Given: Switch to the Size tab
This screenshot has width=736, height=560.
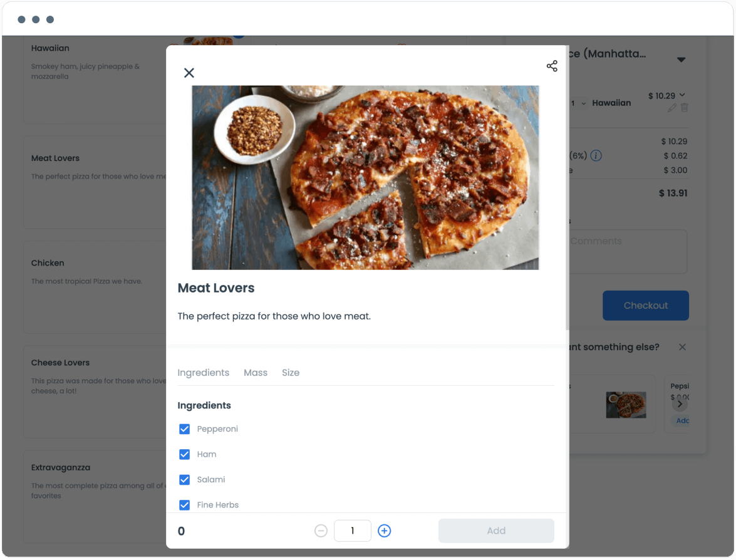Looking at the screenshot, I should pyautogui.click(x=291, y=373).
